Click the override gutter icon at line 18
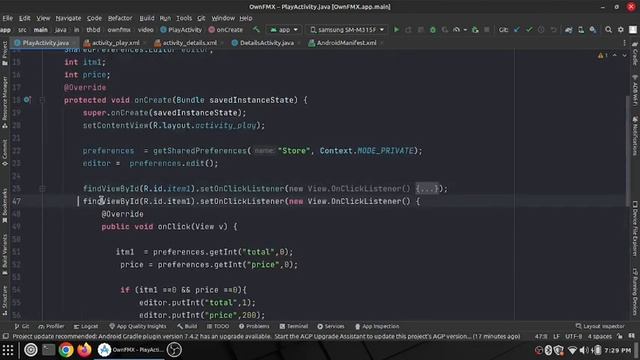 coord(27,100)
